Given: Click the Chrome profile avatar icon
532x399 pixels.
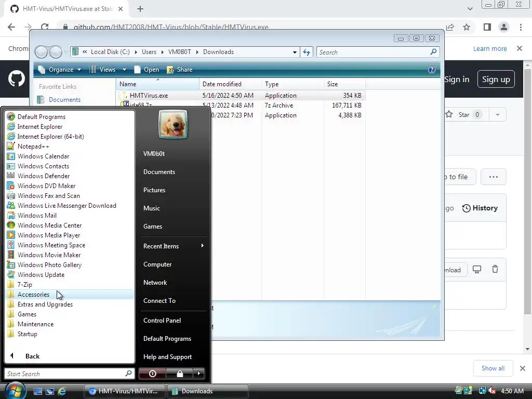Looking at the screenshot, I should click(504, 27).
